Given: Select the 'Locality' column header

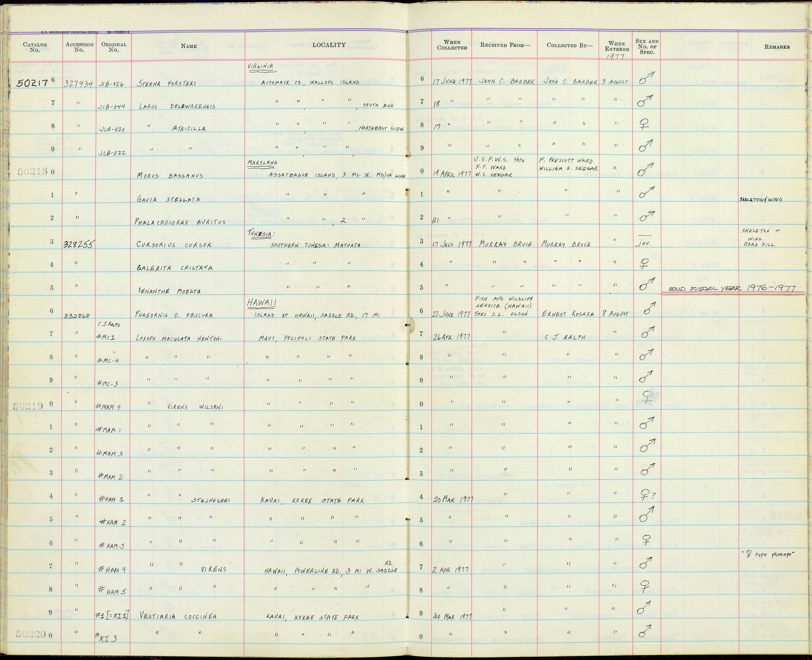Looking at the screenshot, I should click(x=329, y=45).
